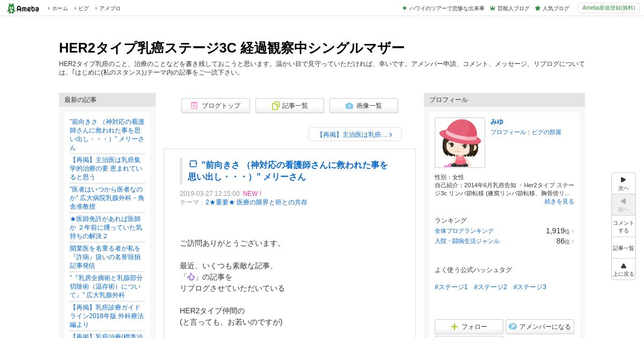Click the 上に戻る floating button

pyautogui.click(x=624, y=269)
